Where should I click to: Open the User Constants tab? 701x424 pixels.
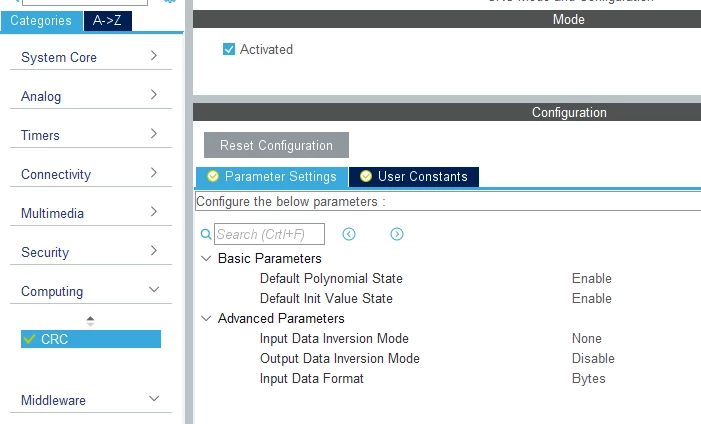[x=414, y=176]
